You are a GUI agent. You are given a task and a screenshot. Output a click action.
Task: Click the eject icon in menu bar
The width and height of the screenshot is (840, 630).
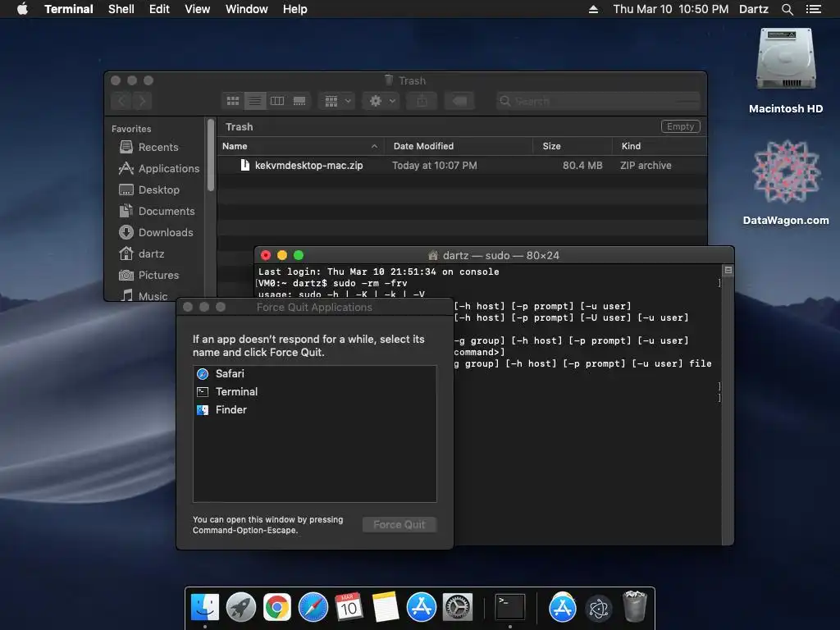pos(593,9)
